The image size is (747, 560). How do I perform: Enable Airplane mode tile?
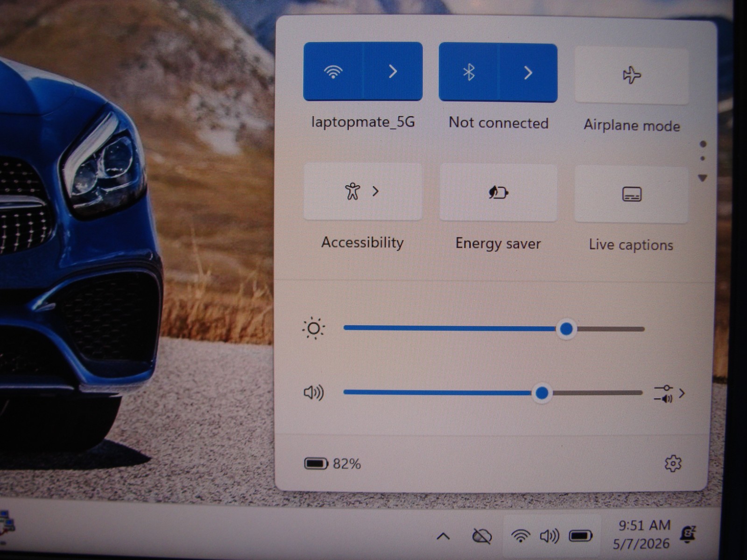click(x=632, y=75)
